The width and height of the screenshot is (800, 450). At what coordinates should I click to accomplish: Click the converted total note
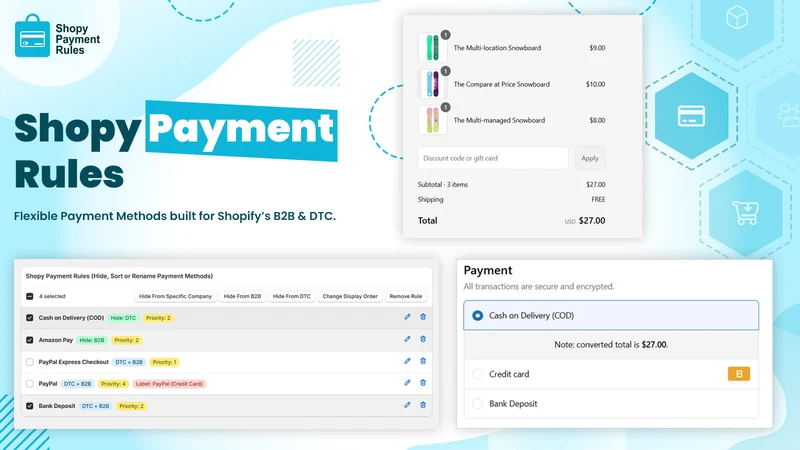tap(611, 345)
